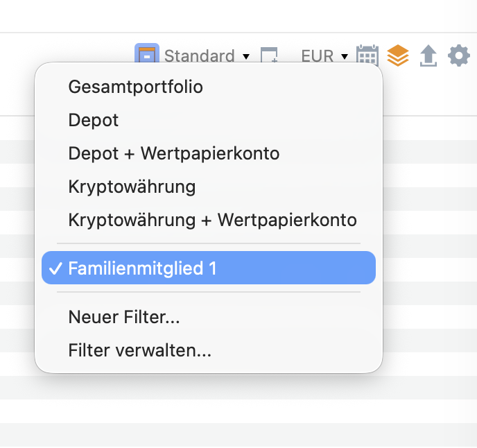Open the new dashboard window icon
Image resolution: width=477 pixels, height=448 pixels.
[x=269, y=55]
